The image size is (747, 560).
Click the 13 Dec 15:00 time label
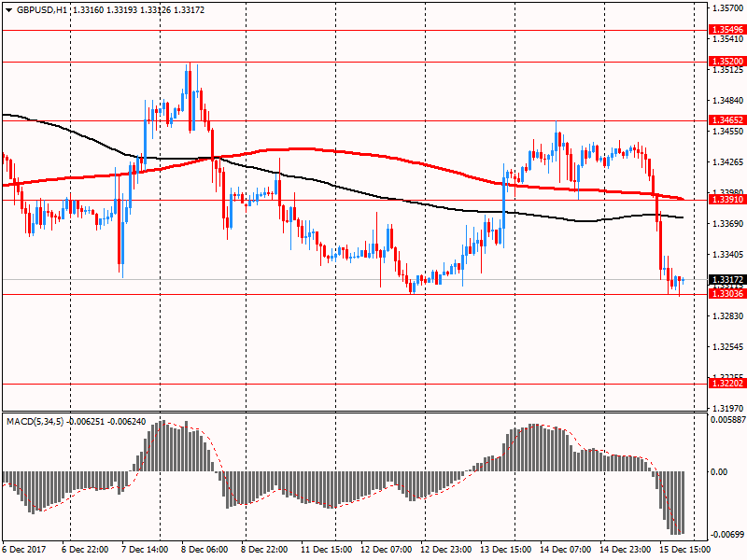pyautogui.click(x=506, y=550)
